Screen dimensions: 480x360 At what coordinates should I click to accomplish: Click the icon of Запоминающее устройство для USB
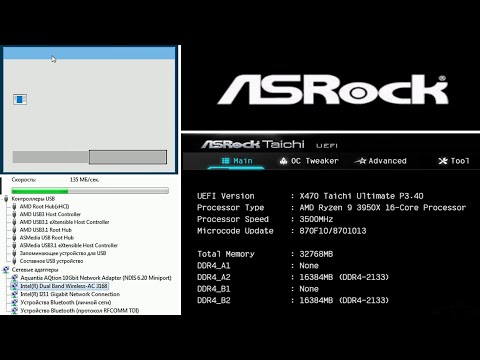pos(14,253)
